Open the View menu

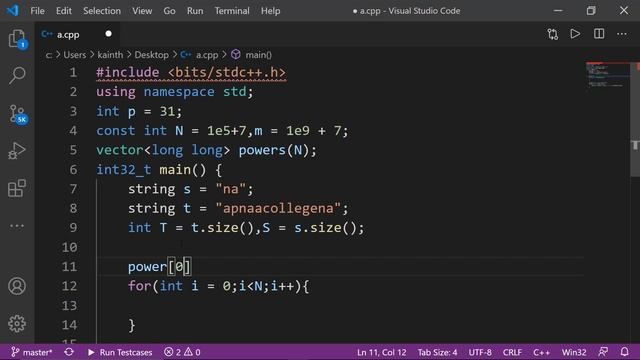pos(142,11)
